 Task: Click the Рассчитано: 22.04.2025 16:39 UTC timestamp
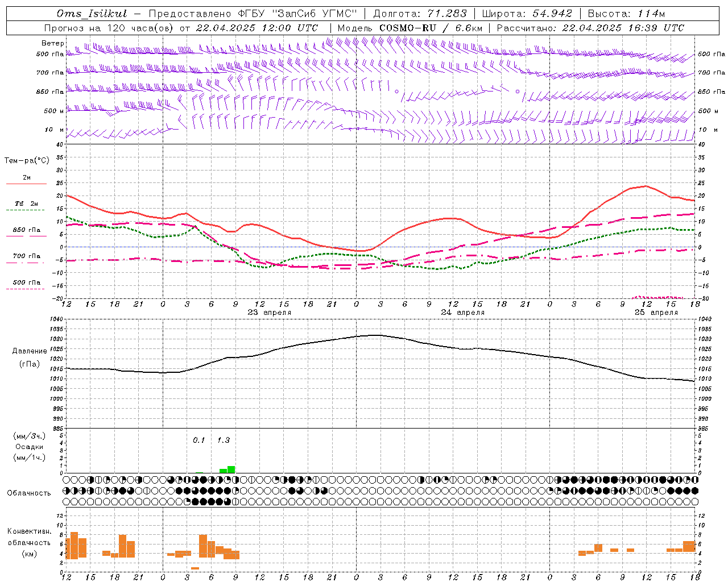[x=590, y=28]
